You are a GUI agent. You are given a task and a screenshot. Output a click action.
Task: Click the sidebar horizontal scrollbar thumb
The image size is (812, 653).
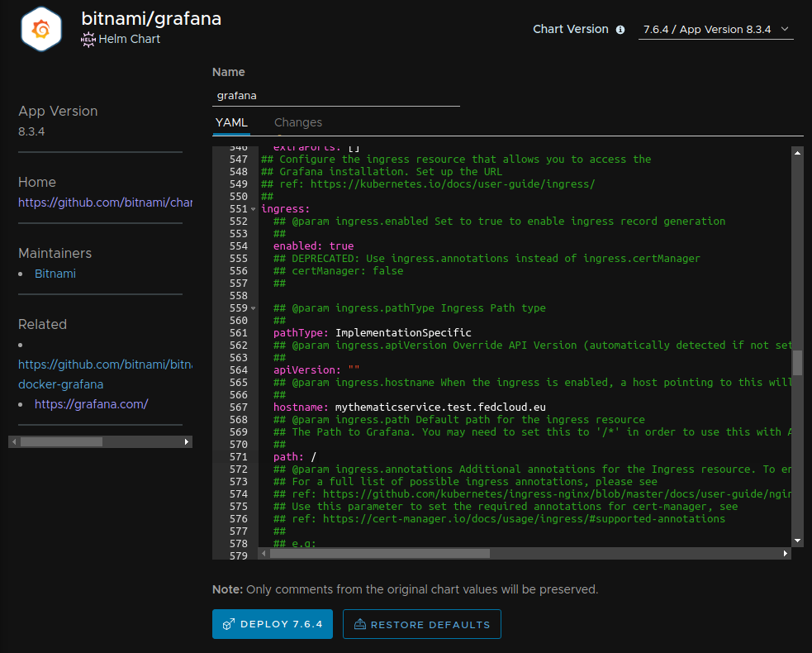[61, 441]
